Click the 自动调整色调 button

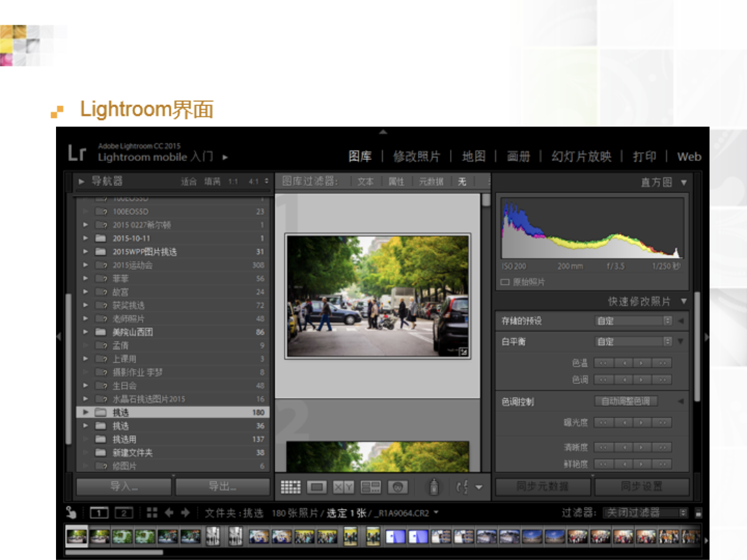pos(625,401)
